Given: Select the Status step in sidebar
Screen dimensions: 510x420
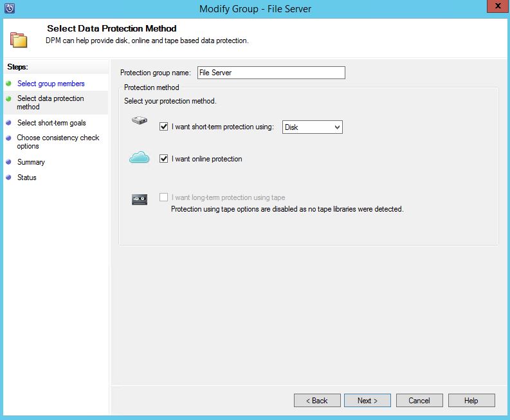Looking at the screenshot, I should 27,178.
